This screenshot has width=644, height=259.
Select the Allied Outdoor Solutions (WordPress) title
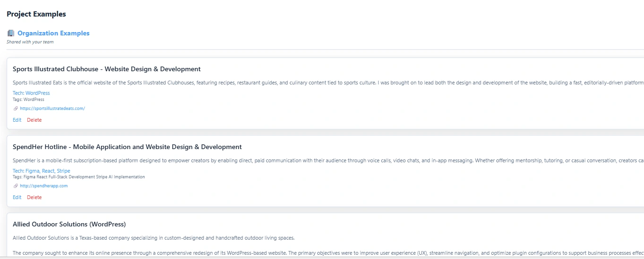[69, 224]
